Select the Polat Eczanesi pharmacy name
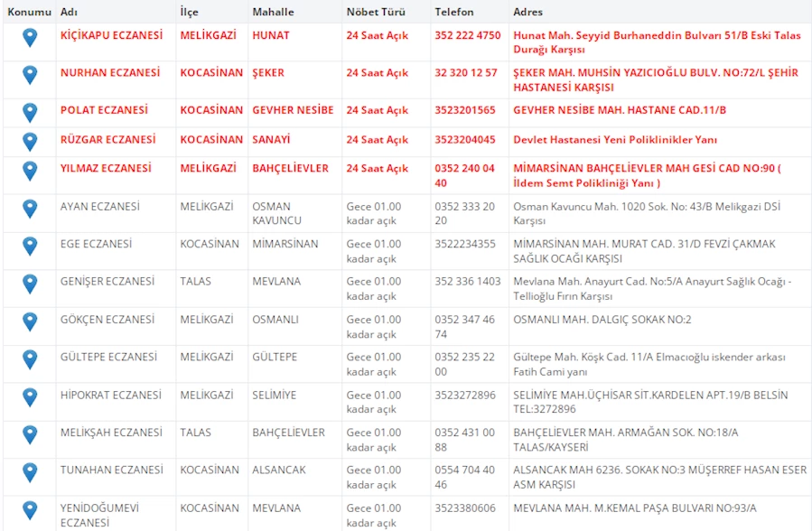Viewport: 812px width, 531px height. click(103, 110)
